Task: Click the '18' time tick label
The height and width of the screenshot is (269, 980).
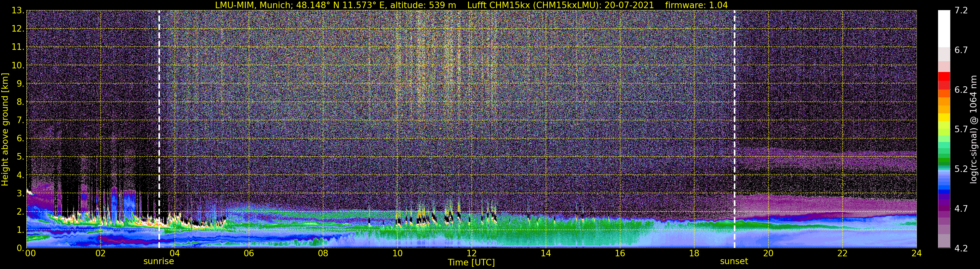Action: tap(694, 253)
